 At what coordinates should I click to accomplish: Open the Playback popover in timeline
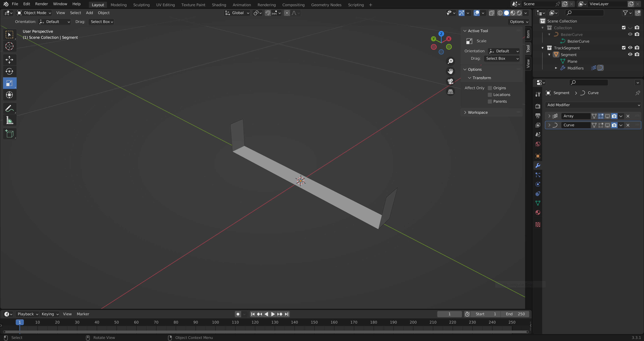(28, 314)
